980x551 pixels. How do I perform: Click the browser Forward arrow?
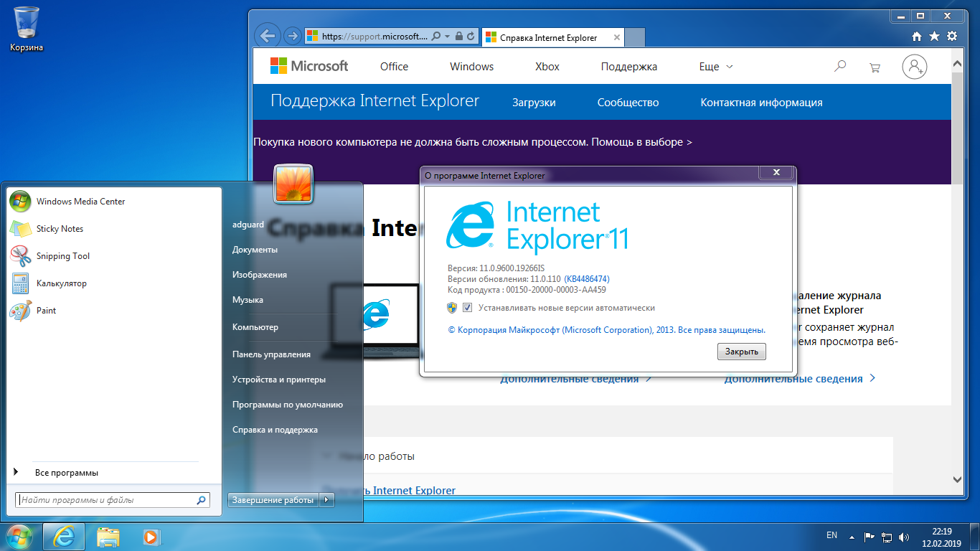292,36
